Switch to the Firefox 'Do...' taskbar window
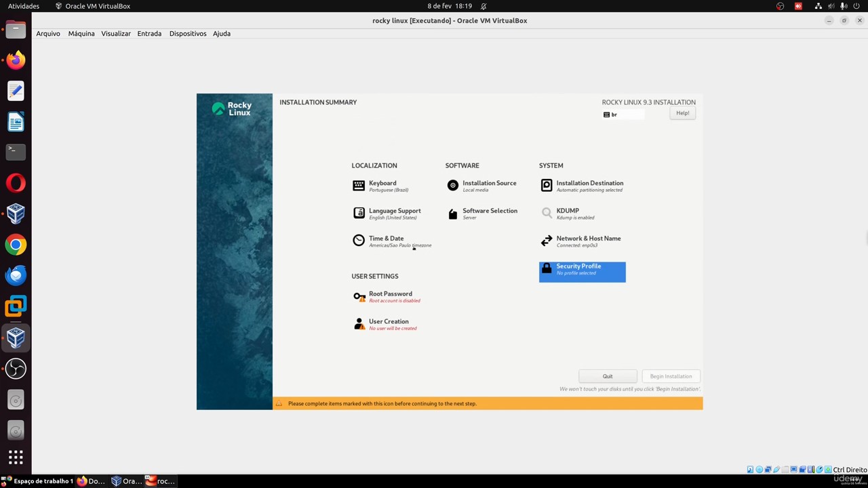The height and width of the screenshot is (488, 868). 91,481
